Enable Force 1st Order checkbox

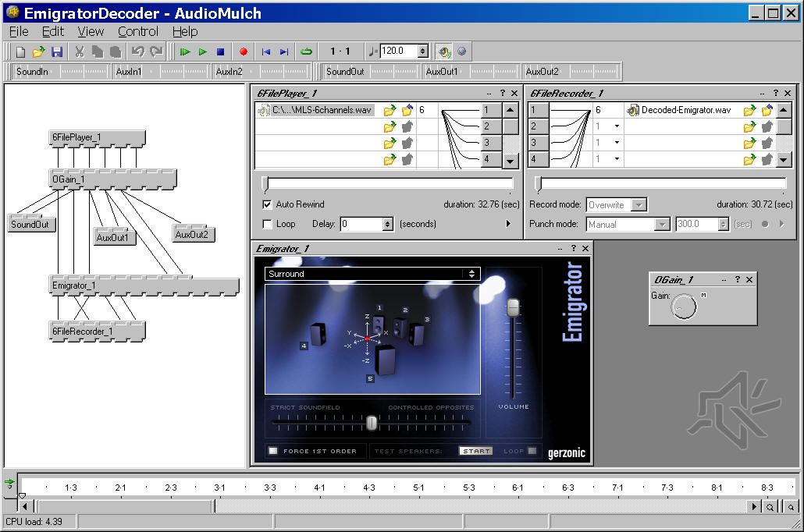pos(272,451)
